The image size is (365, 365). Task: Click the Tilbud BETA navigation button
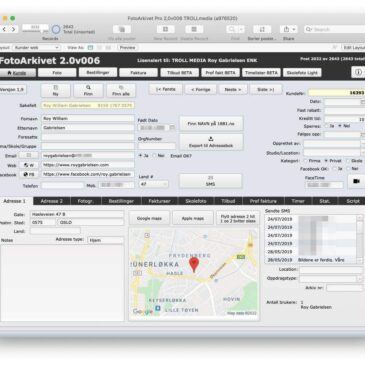180,72
